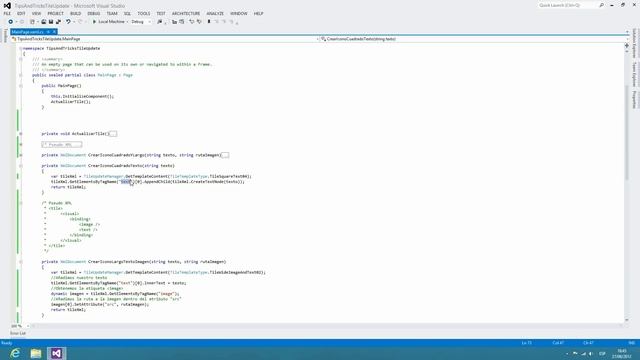640x360 pixels.
Task: Open the Toolbox side tab on left
Action: point(5,36)
